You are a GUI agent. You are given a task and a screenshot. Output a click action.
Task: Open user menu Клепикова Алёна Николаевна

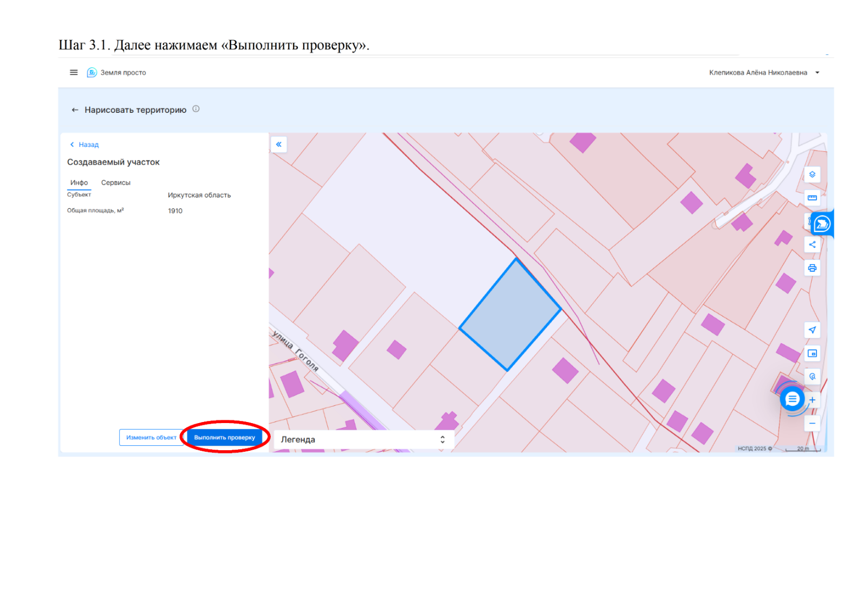click(764, 73)
